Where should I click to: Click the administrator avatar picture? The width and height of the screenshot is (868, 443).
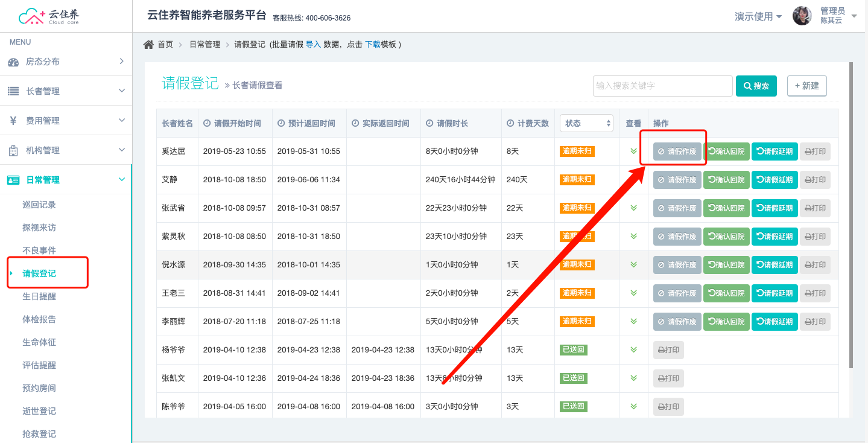[802, 16]
